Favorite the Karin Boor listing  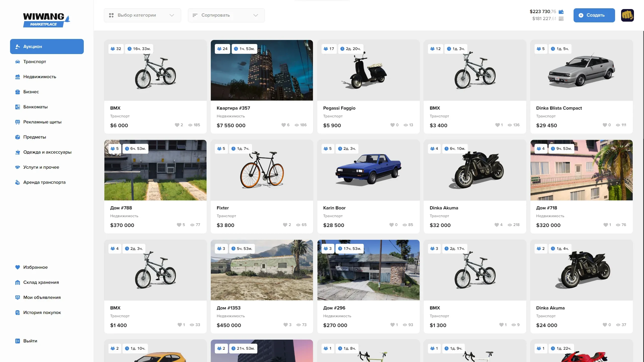point(391,225)
